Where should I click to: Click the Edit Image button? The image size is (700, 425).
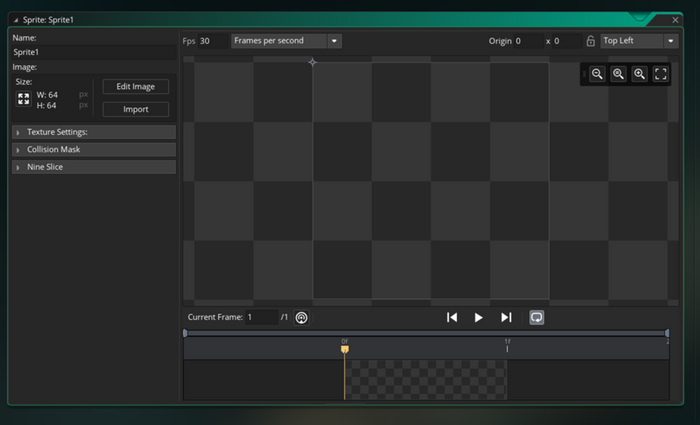(136, 87)
